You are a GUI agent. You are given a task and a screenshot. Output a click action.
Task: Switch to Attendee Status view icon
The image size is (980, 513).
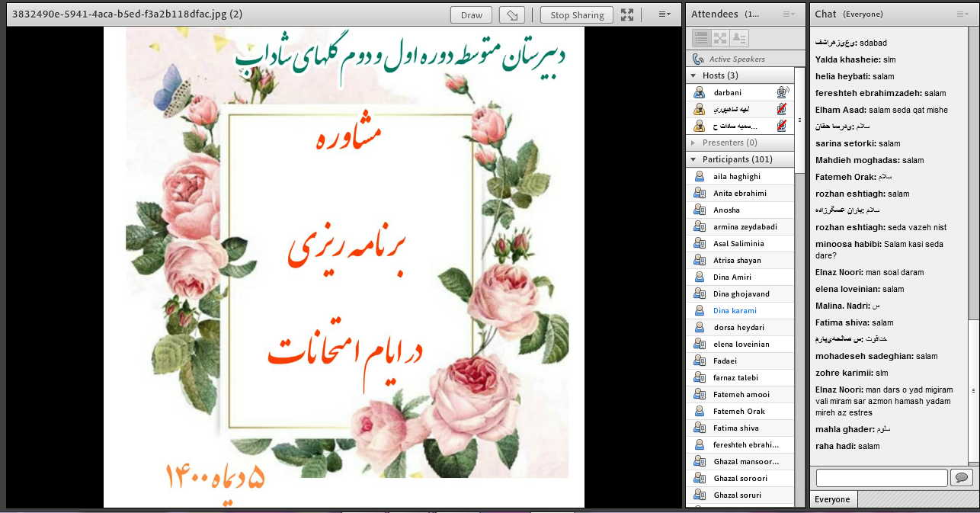(x=738, y=37)
